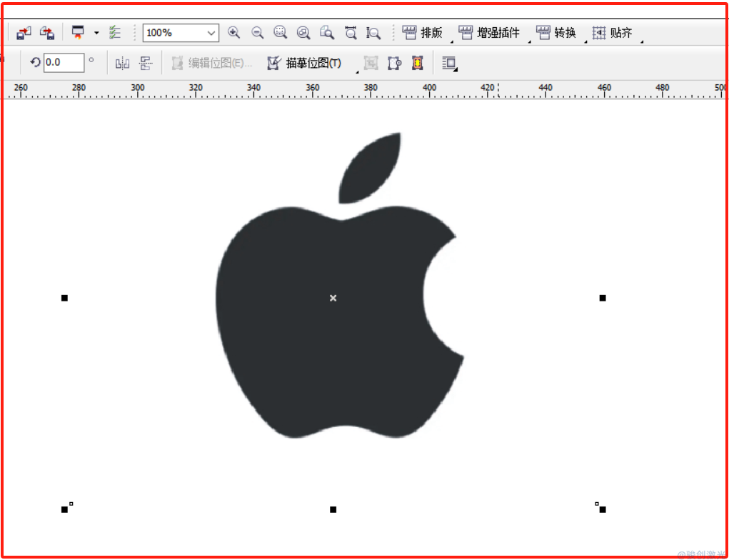This screenshot has width=729, height=560.
Task: Select the Zoom to Selected icon
Action: pos(280,33)
